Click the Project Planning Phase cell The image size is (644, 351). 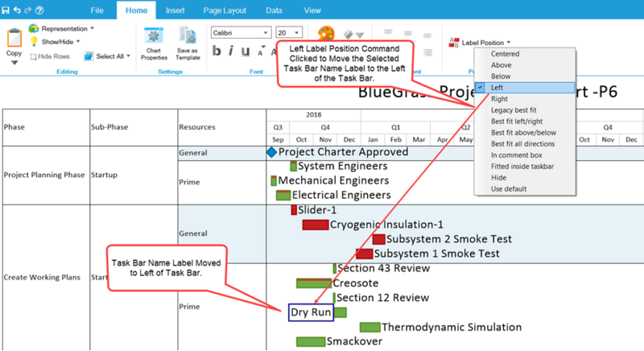(x=44, y=175)
